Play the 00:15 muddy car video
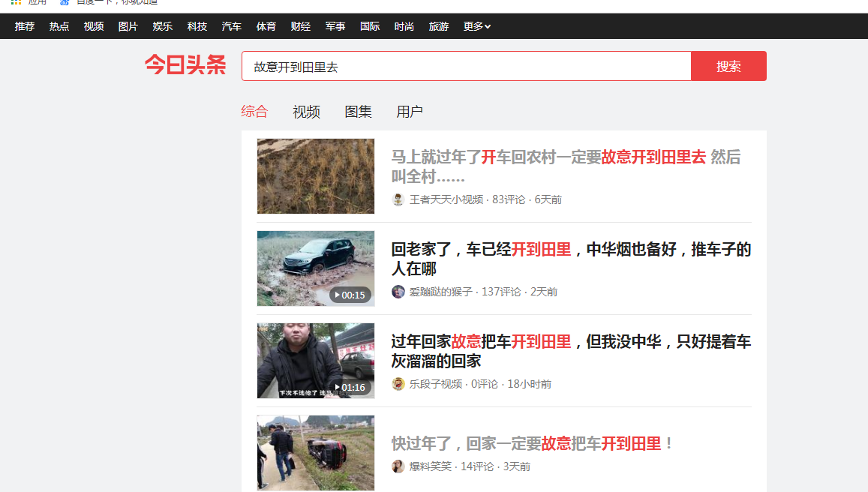Viewport: 868px width, 492px height. click(x=316, y=268)
